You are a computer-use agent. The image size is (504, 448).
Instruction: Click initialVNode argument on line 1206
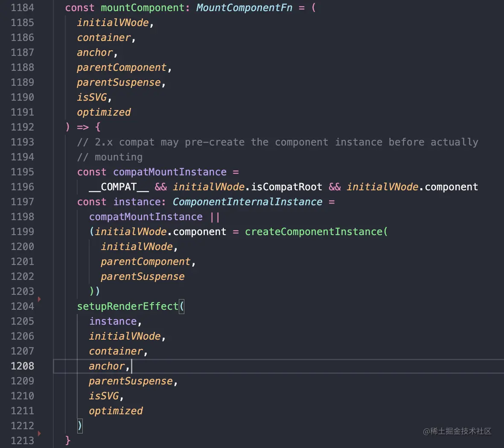125,336
